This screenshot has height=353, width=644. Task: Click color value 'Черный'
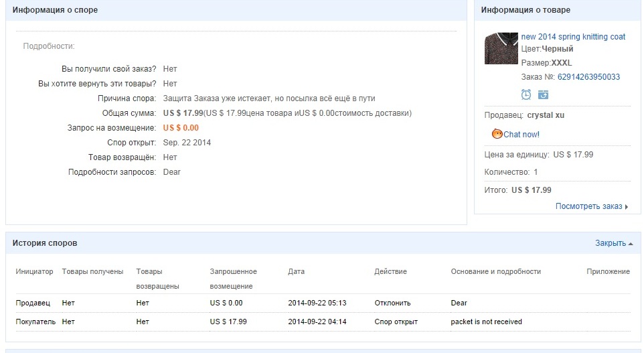click(558, 49)
